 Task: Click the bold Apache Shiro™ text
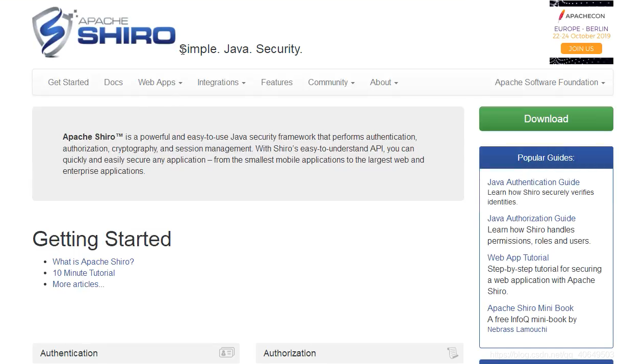pos(93,137)
